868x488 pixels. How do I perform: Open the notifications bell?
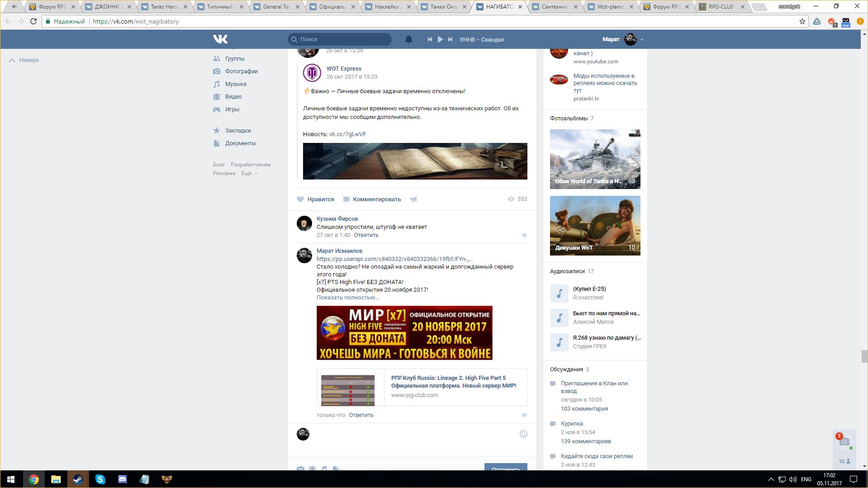[408, 39]
